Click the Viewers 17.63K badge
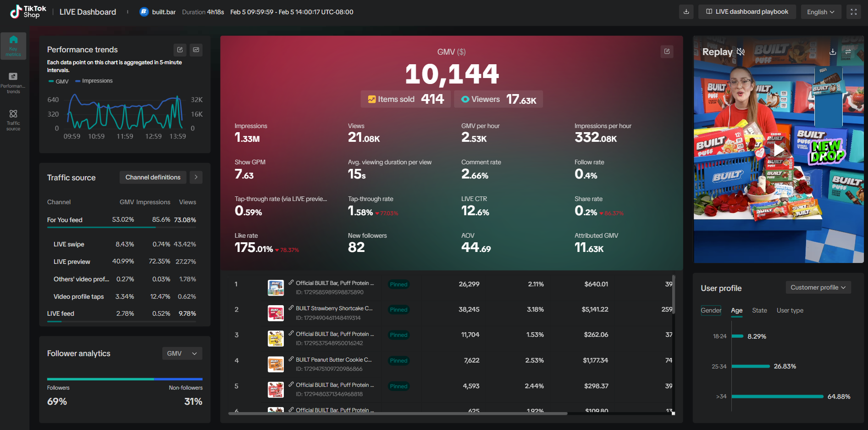 point(499,99)
